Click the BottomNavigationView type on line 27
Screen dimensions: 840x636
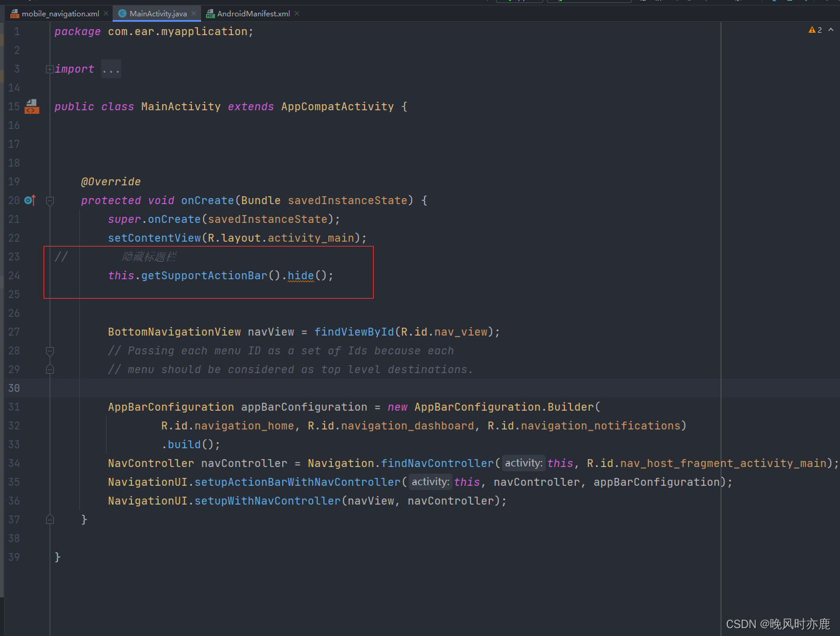click(174, 332)
